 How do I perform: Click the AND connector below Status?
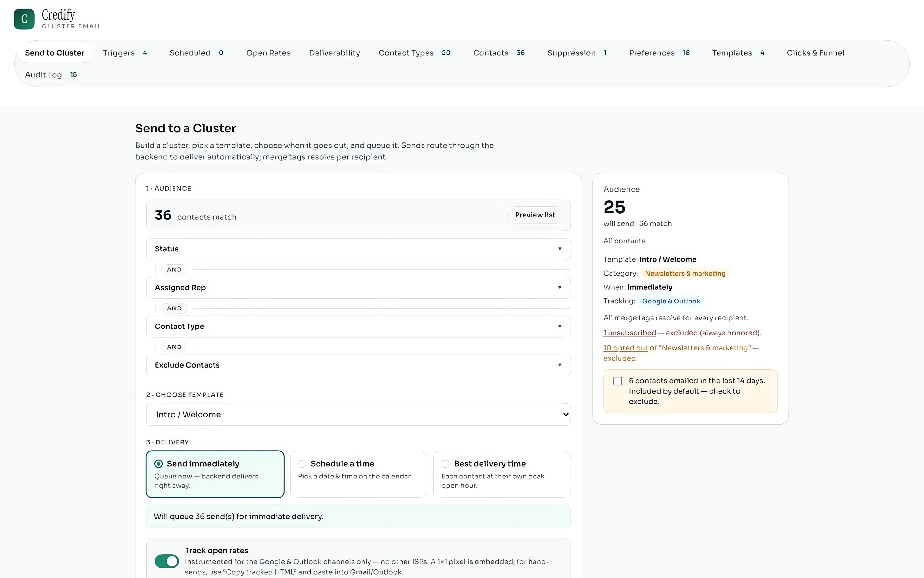[174, 270]
